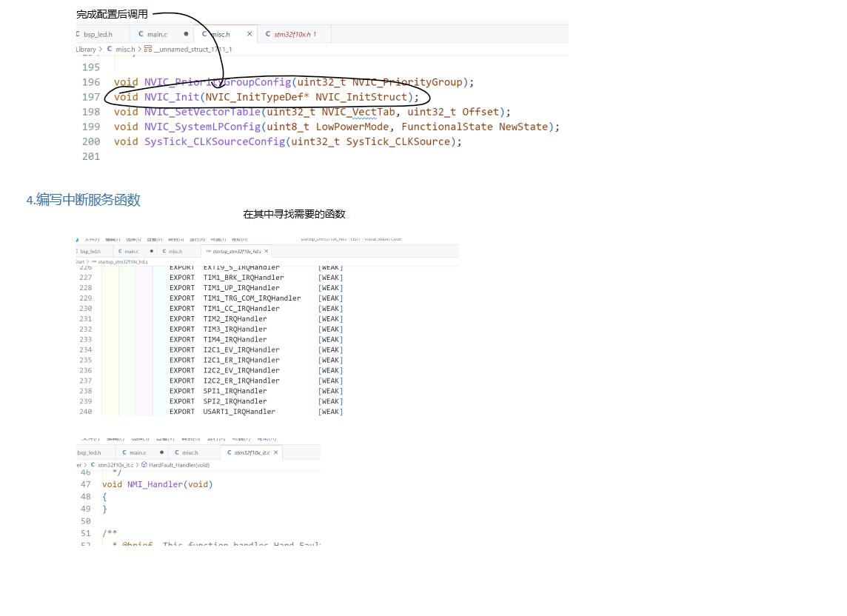Click the Library breadcrumb segment

point(85,49)
